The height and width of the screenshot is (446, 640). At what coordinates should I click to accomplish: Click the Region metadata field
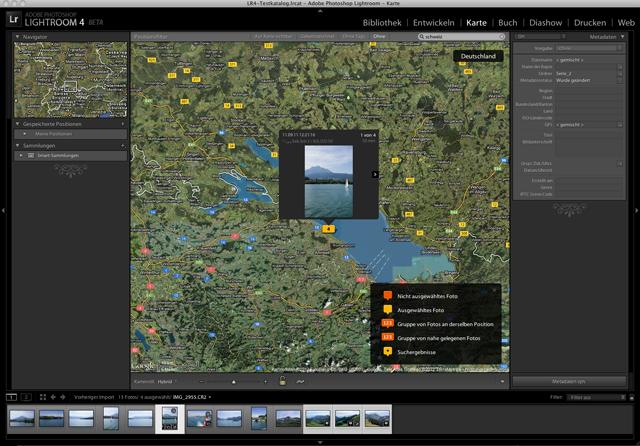(x=589, y=91)
